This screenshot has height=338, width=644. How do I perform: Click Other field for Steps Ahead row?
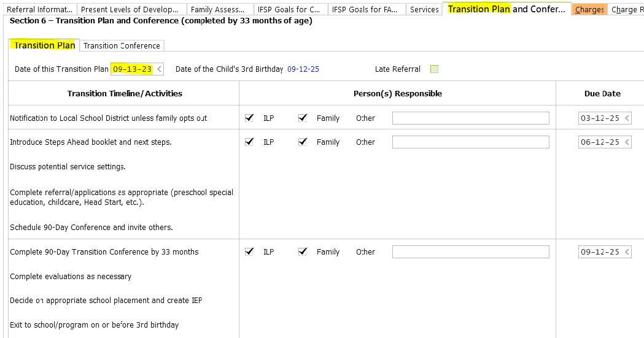coord(470,142)
